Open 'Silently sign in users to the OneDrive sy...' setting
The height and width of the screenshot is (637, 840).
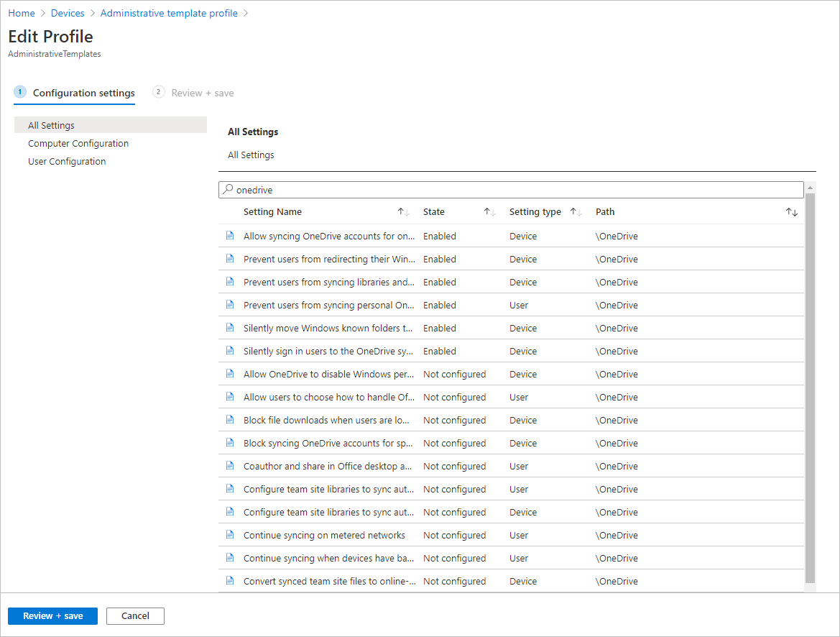[x=328, y=351]
